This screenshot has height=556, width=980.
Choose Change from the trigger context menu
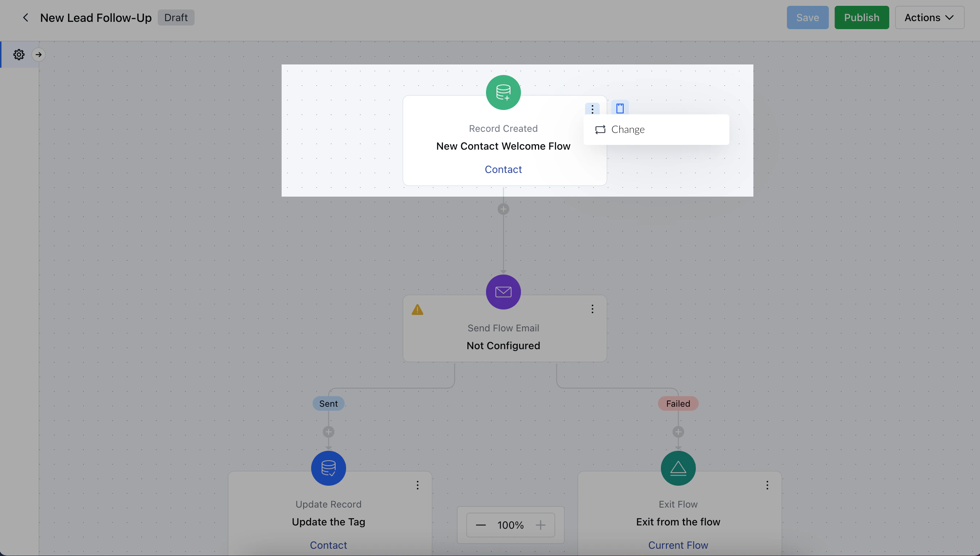point(656,130)
